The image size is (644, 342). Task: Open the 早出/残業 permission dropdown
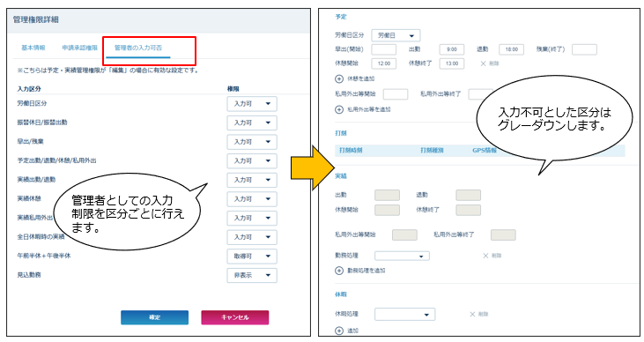(x=252, y=142)
